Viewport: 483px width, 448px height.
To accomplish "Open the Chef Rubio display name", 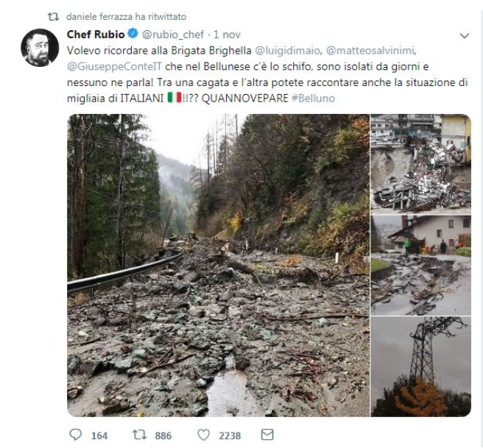I will tap(96, 34).
